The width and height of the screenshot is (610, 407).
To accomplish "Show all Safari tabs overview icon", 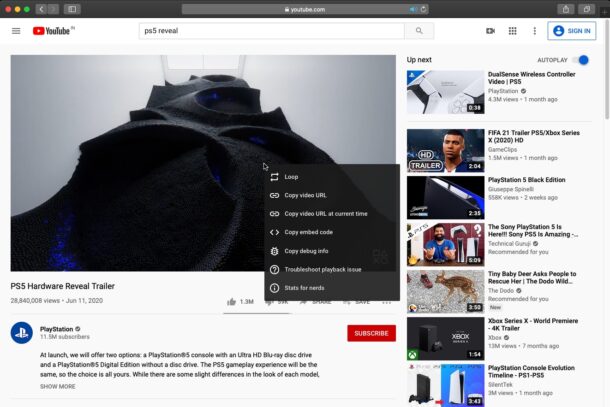I will point(586,9).
